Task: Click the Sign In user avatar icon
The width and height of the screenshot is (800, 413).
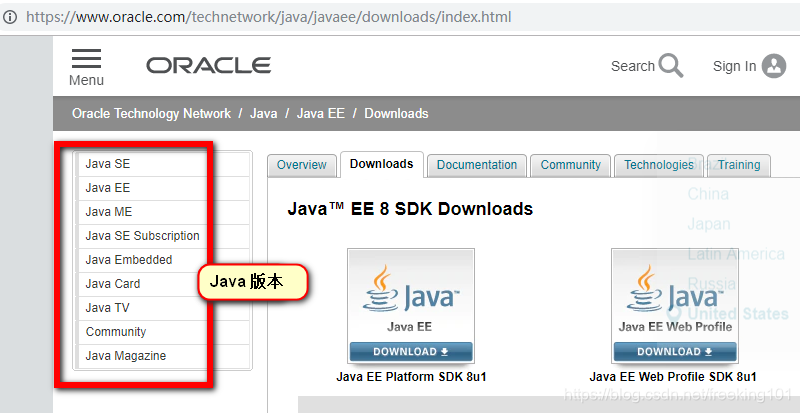Action: [774, 66]
